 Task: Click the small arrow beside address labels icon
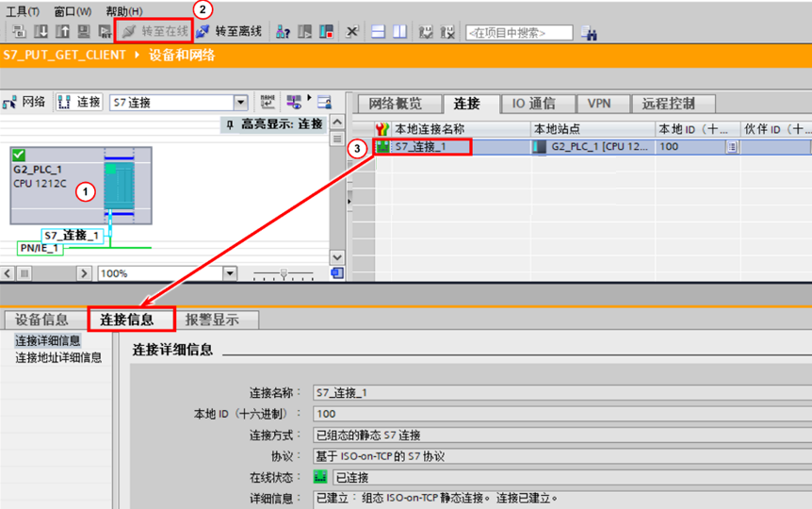tap(309, 98)
